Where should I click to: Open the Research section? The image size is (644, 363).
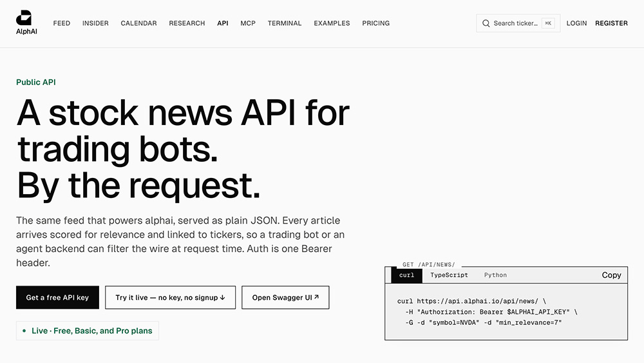[x=187, y=23]
